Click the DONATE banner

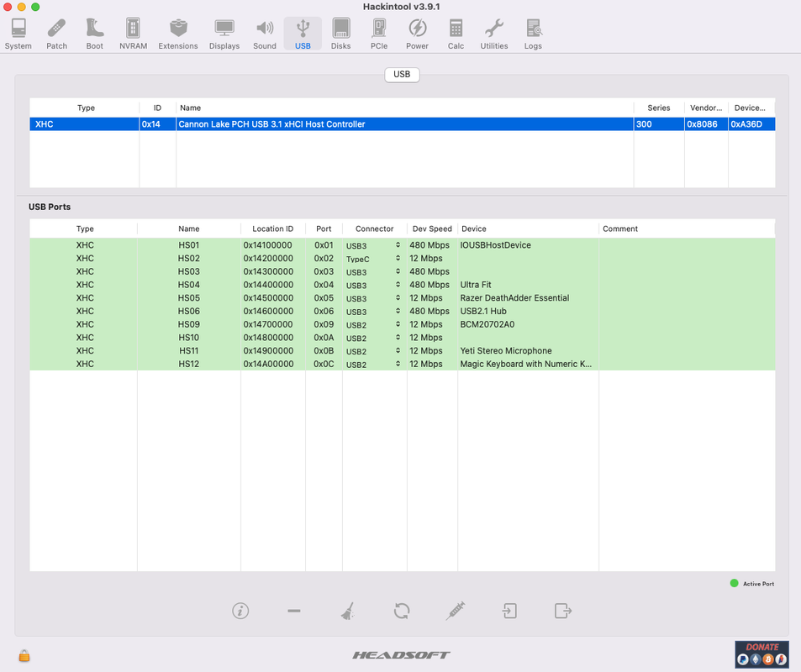click(761, 655)
